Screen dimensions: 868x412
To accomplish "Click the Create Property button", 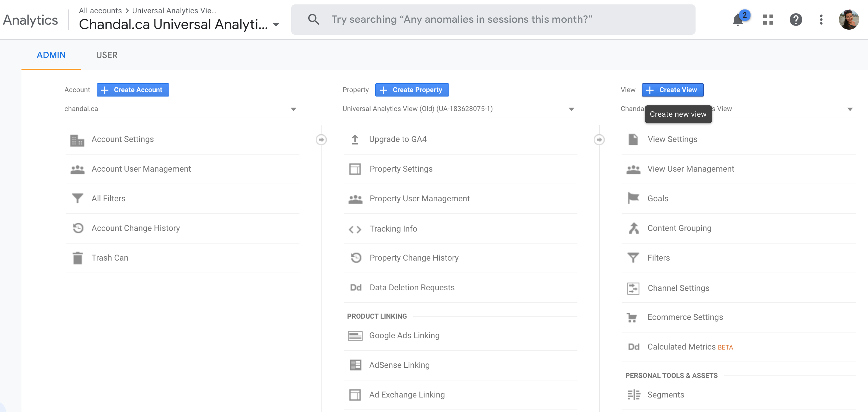I will click(x=412, y=90).
